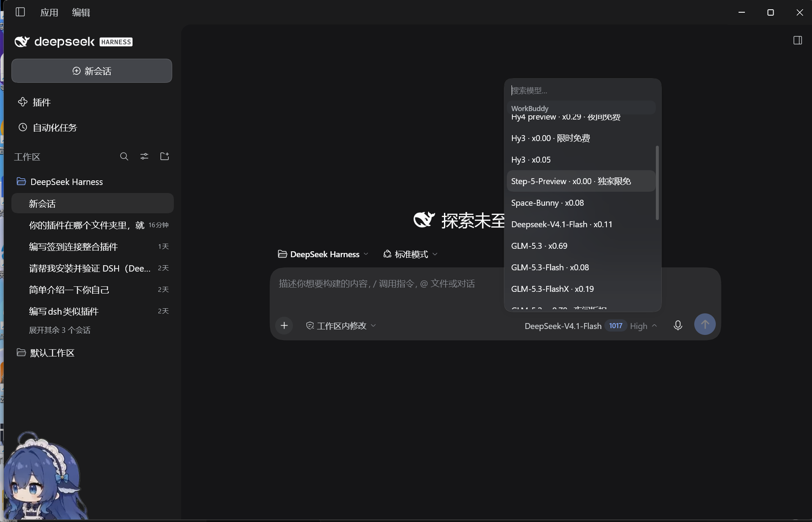
Task: Open the 应用 menu
Action: 49,13
